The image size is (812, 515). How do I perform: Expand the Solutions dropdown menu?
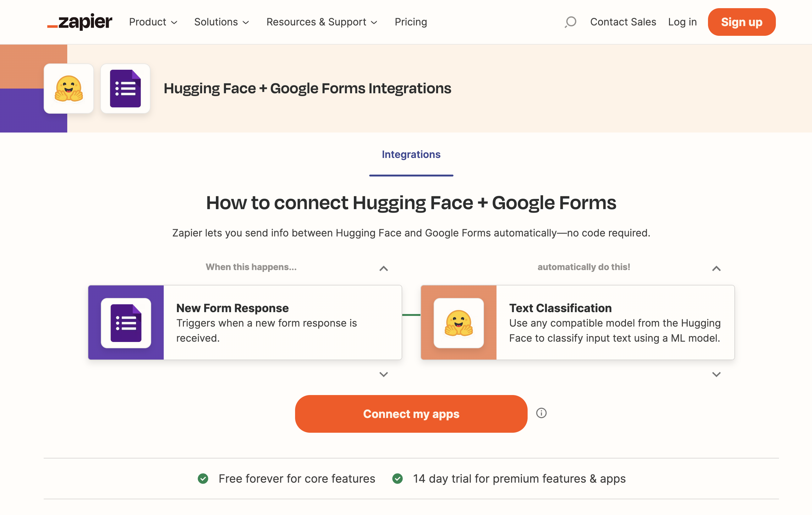(x=222, y=22)
